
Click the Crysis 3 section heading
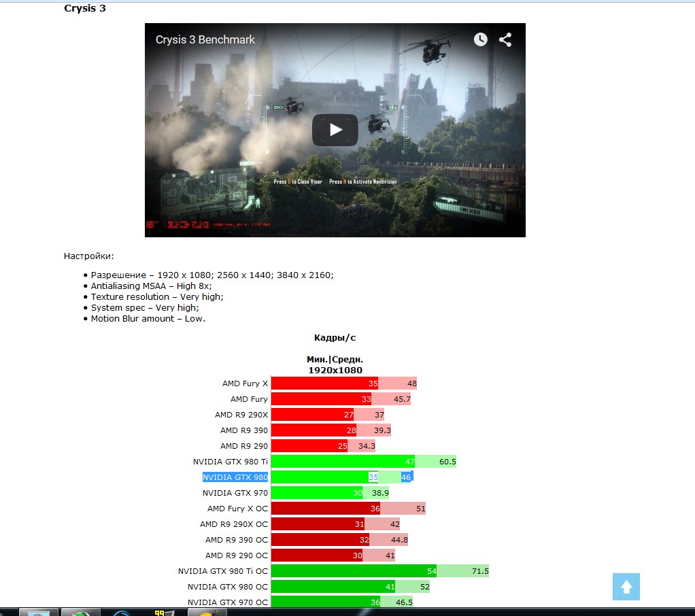coord(84,8)
